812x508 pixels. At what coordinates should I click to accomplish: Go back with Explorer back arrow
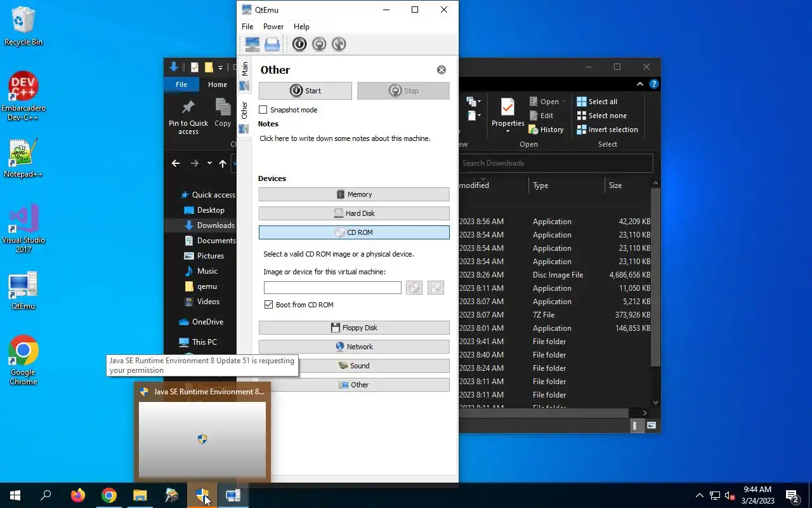point(176,163)
